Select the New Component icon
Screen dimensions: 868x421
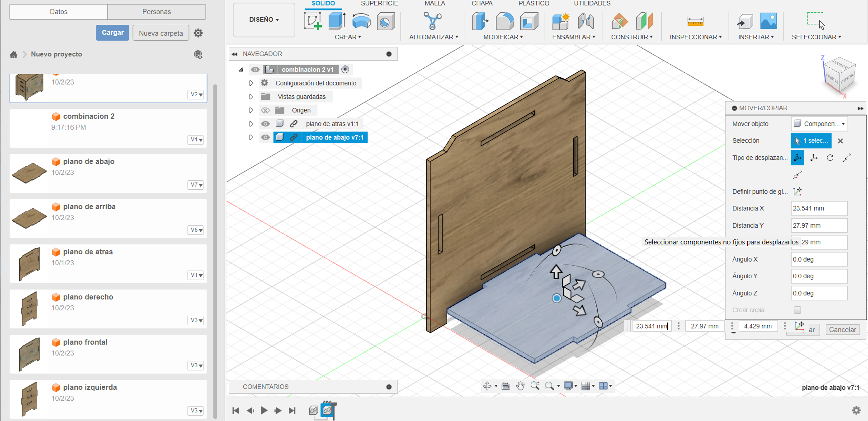(x=561, y=21)
